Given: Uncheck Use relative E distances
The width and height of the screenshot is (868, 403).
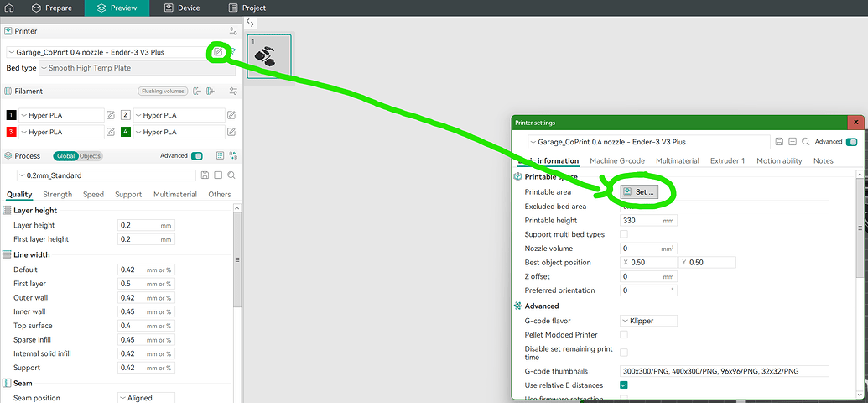Looking at the screenshot, I should 623,385.
